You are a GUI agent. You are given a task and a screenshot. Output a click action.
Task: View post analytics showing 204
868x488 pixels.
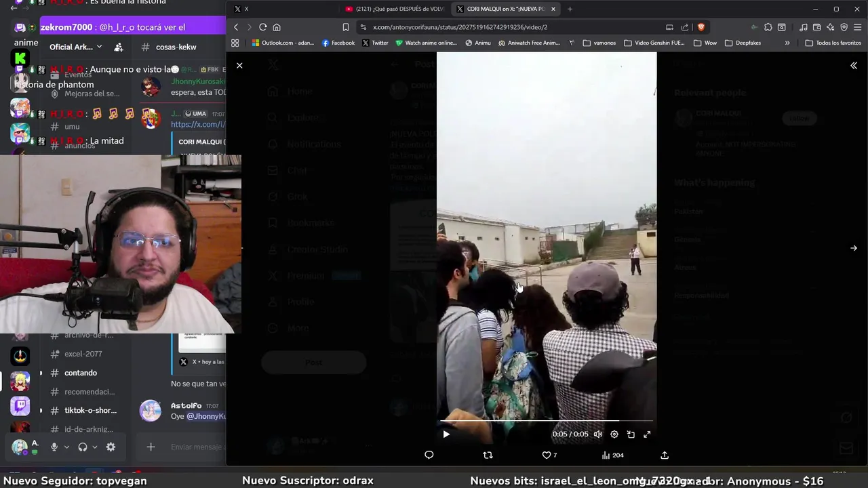(x=612, y=455)
